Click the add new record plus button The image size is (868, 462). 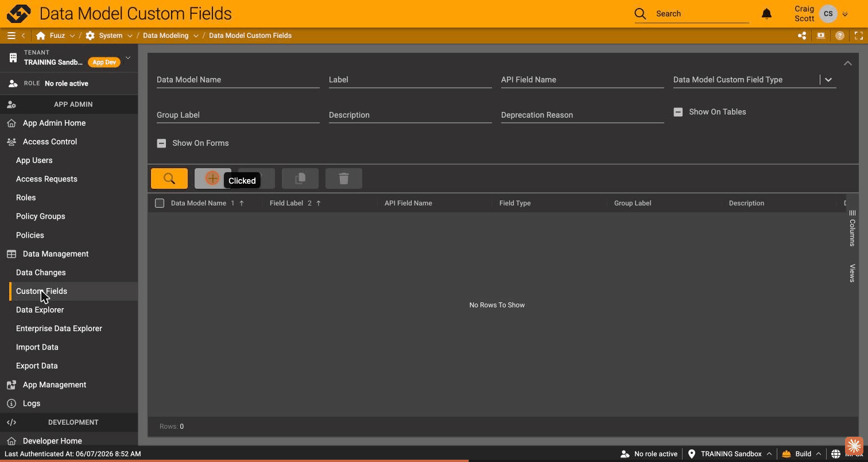[x=212, y=178]
